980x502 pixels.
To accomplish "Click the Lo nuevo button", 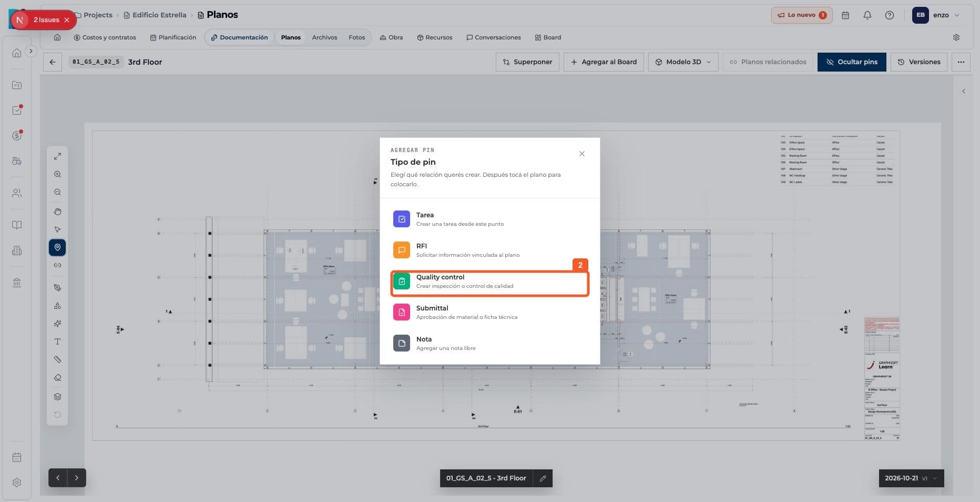I will coord(802,15).
